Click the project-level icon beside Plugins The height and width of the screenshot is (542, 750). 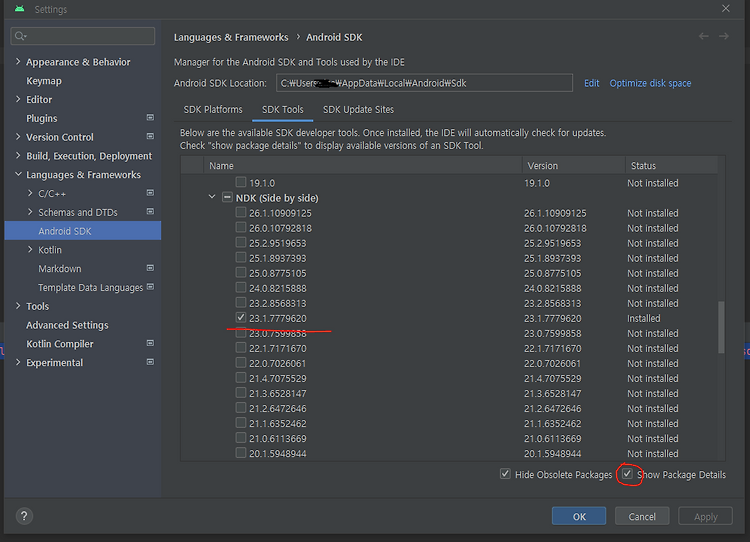coord(150,117)
